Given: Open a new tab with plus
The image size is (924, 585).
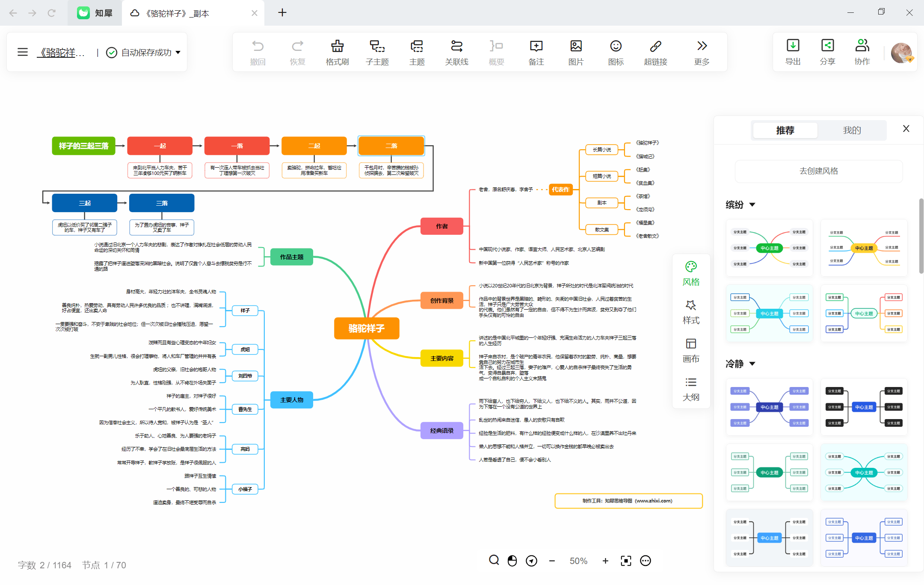Looking at the screenshot, I should pyautogui.click(x=282, y=13).
